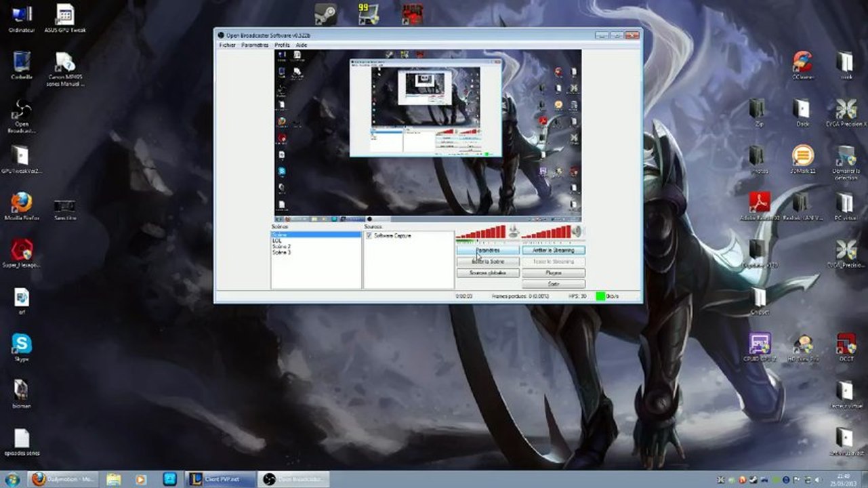The image size is (868, 488).
Task: Click the taskbar clock
Action: (843, 479)
